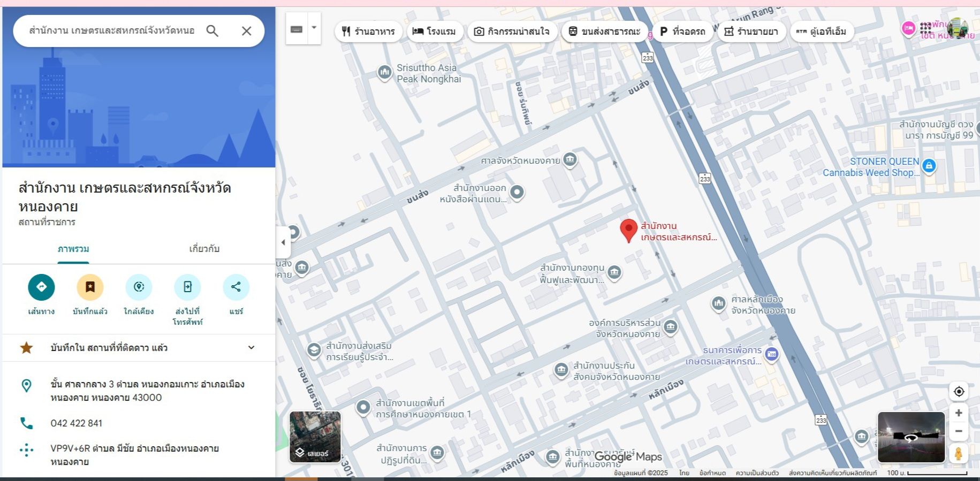Open the Nearby (ใกล้เคียง) search icon
Viewport: 980px width, 481px height.
click(139, 287)
